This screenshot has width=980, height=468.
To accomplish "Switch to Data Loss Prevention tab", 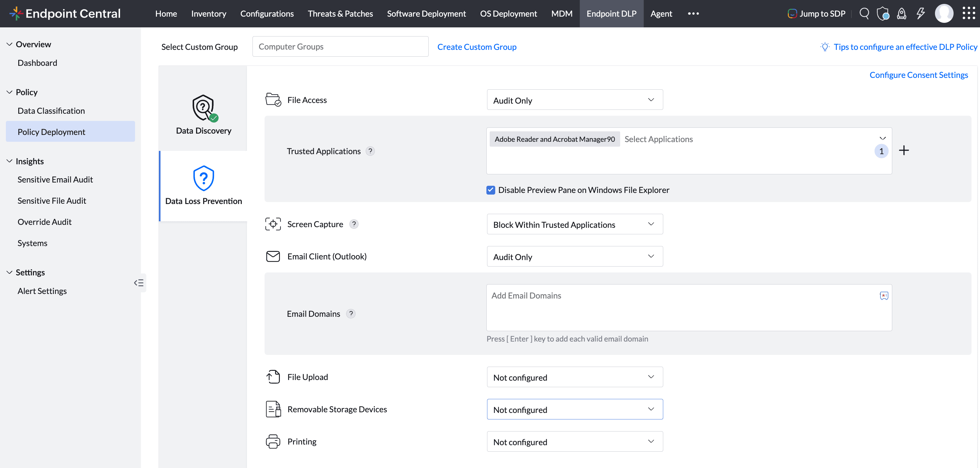I will click(203, 186).
